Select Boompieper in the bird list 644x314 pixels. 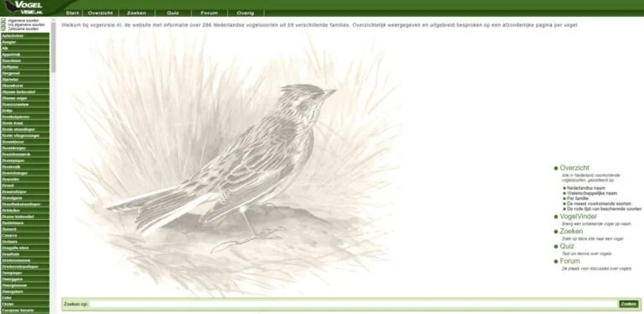(24, 160)
